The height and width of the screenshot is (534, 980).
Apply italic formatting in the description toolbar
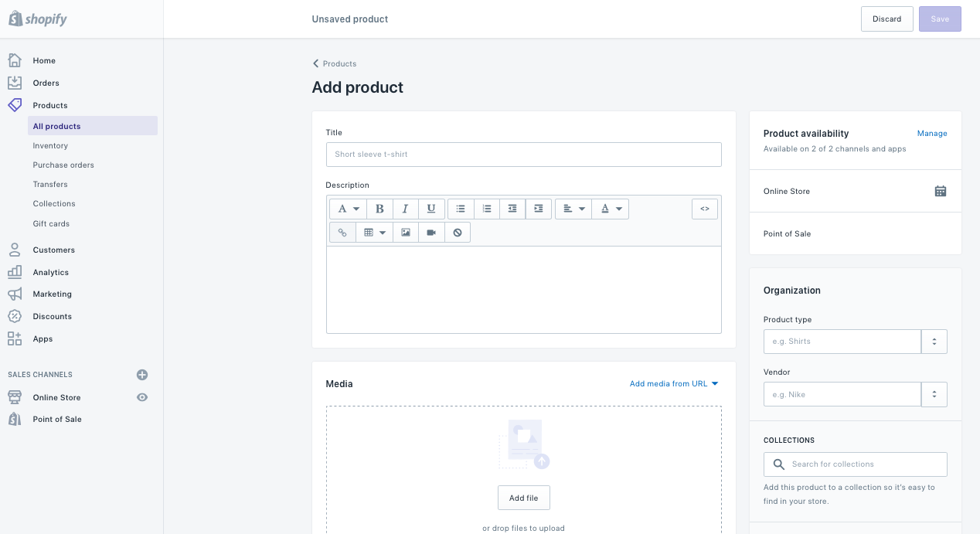pos(405,209)
